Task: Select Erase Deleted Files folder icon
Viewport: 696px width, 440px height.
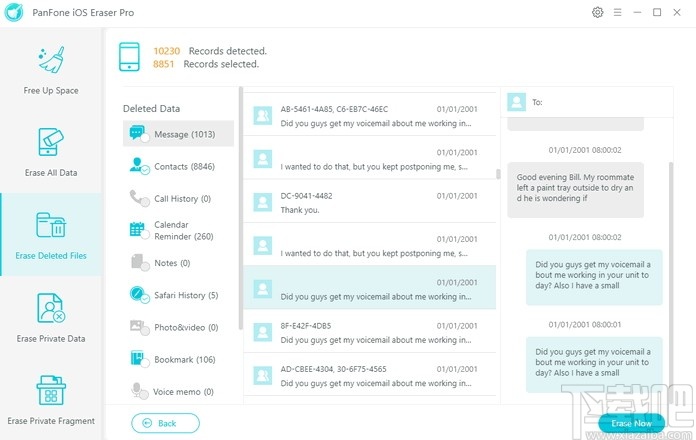Action: coord(51,225)
